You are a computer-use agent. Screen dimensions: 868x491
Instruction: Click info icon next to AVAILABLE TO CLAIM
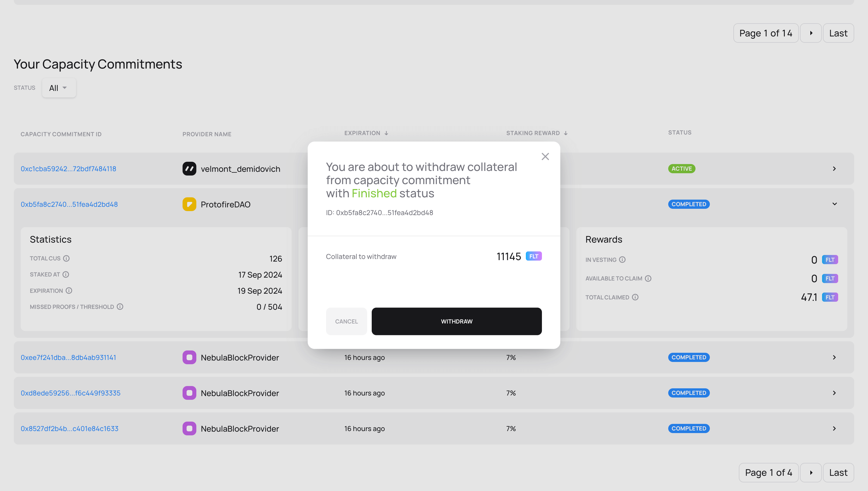click(x=648, y=278)
